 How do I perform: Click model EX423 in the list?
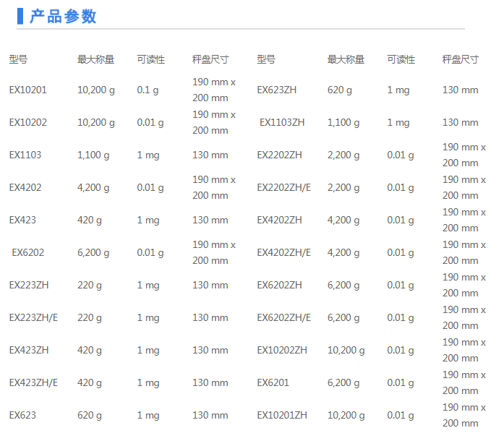22,220
